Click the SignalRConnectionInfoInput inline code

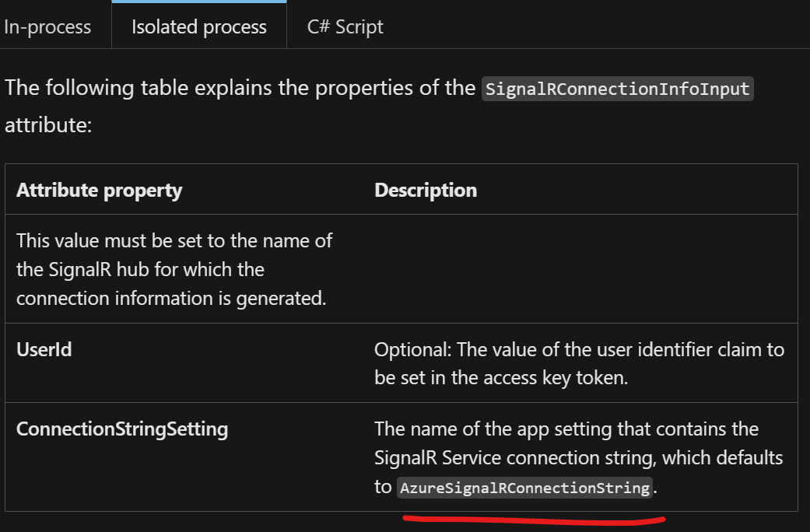tap(617, 89)
